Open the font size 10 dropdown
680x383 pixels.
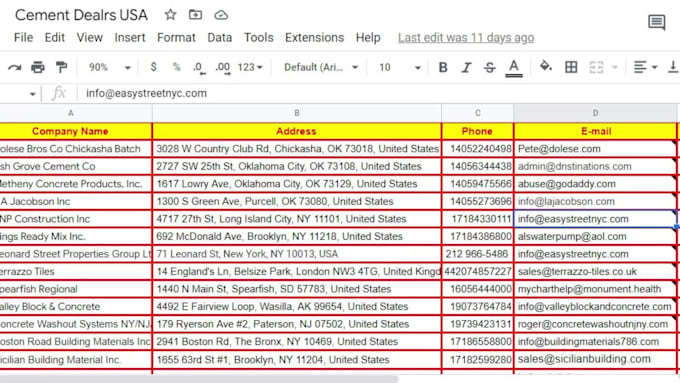click(x=400, y=67)
